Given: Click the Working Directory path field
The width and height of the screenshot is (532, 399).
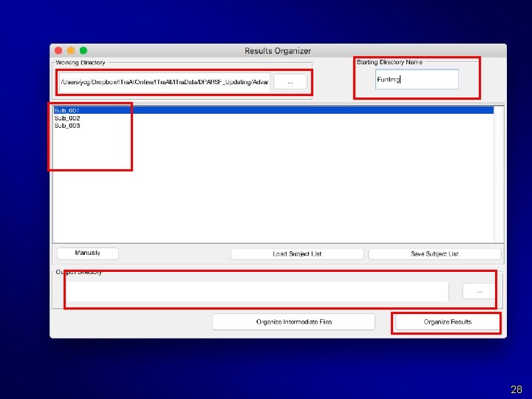Looking at the screenshot, I should (x=165, y=82).
